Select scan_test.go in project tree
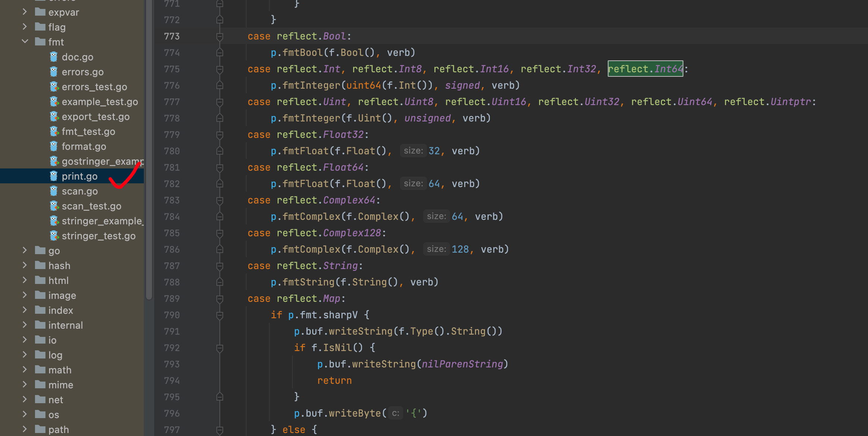This screenshot has height=436, width=868. pyautogui.click(x=91, y=206)
